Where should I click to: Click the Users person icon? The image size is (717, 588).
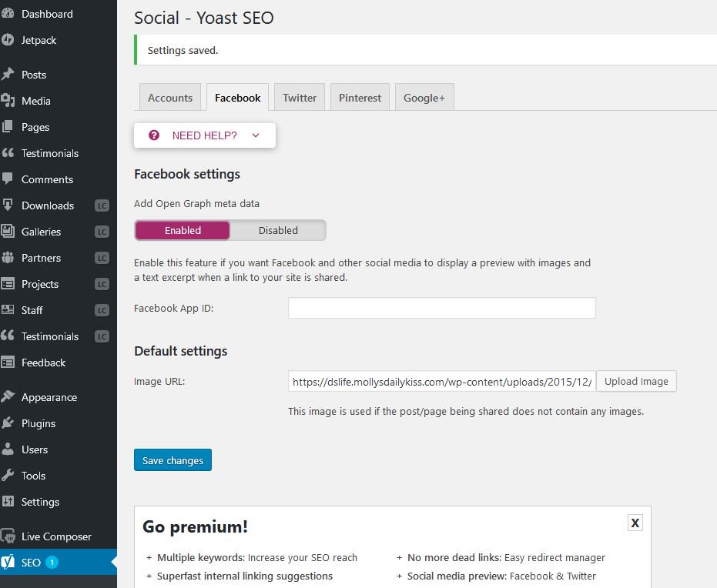pyautogui.click(x=8, y=449)
